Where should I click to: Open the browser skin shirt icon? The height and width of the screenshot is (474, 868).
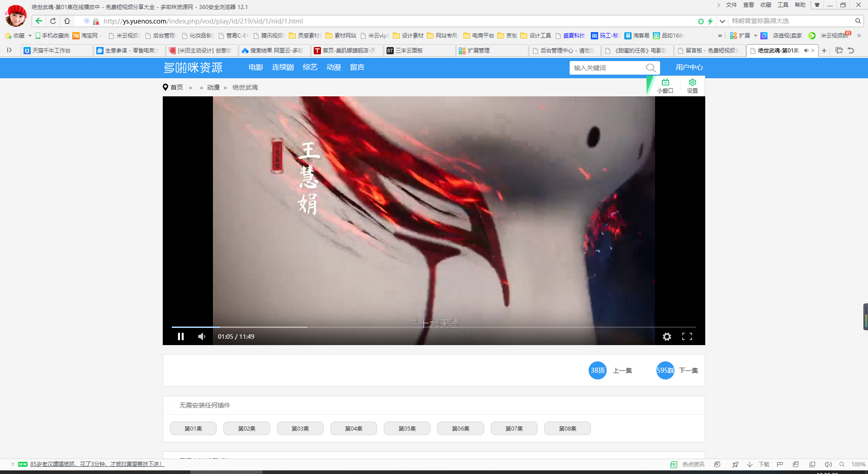pyautogui.click(x=817, y=5)
